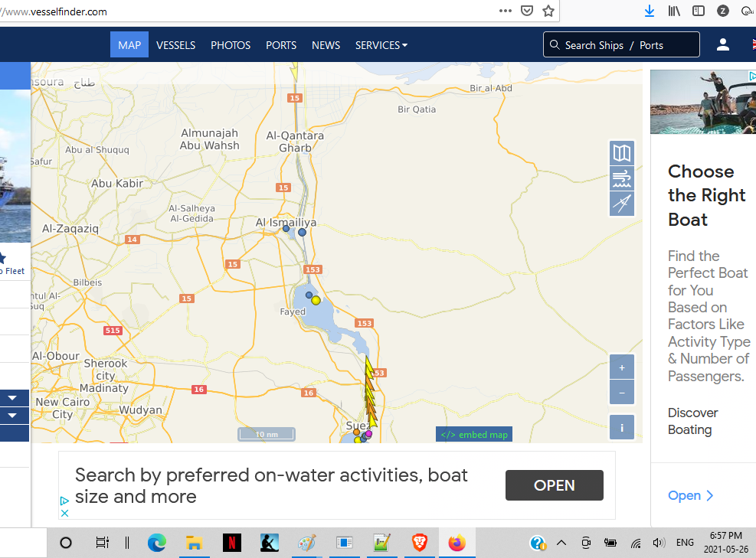Open the user account profile icon
The width and height of the screenshot is (756, 558).
[722, 45]
